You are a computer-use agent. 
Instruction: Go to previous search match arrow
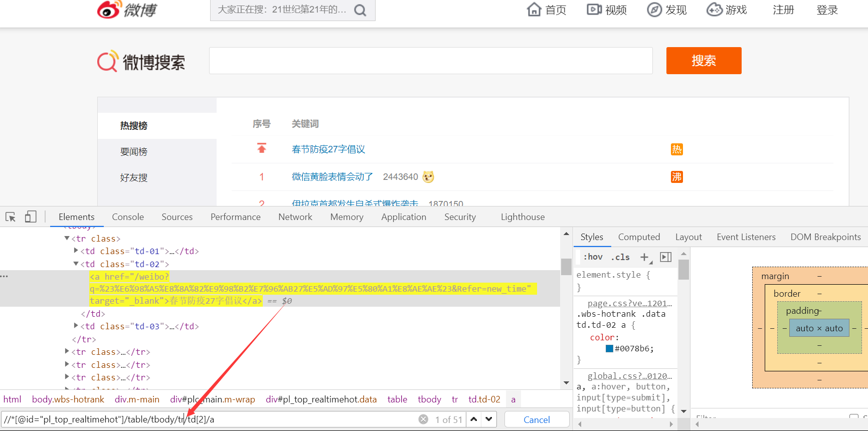(474, 419)
